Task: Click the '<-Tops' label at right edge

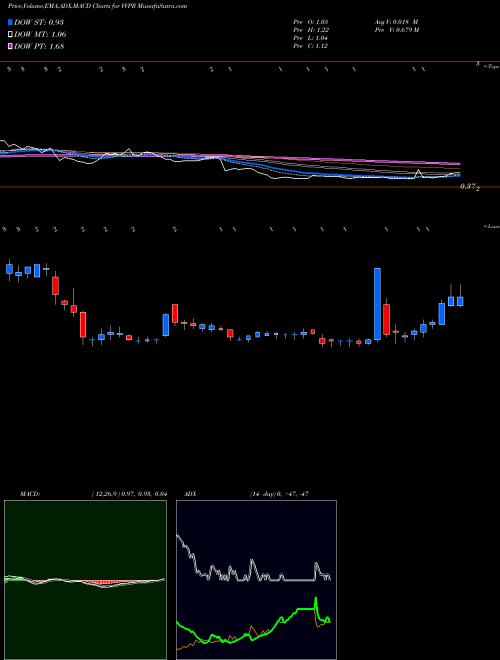Action: tap(492, 67)
